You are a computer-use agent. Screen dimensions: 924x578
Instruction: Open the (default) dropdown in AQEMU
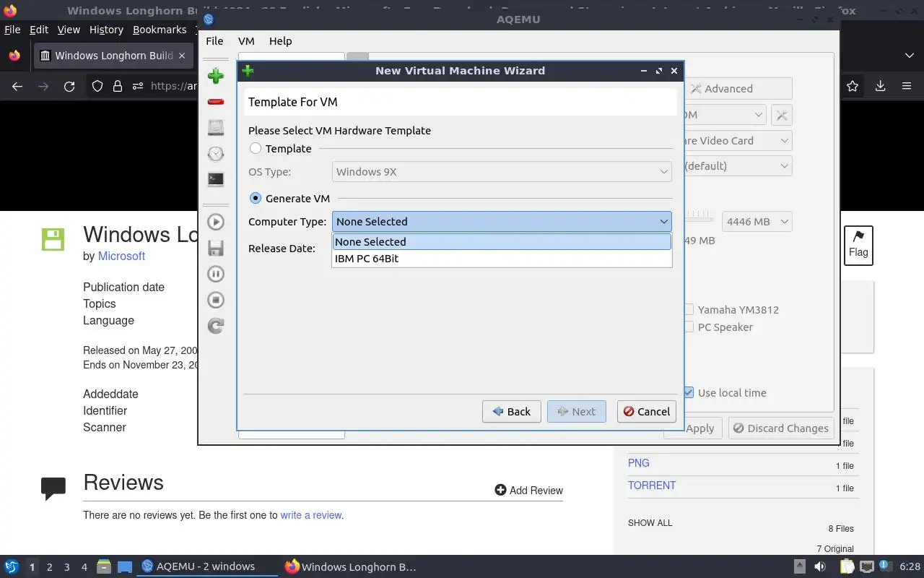click(738, 165)
